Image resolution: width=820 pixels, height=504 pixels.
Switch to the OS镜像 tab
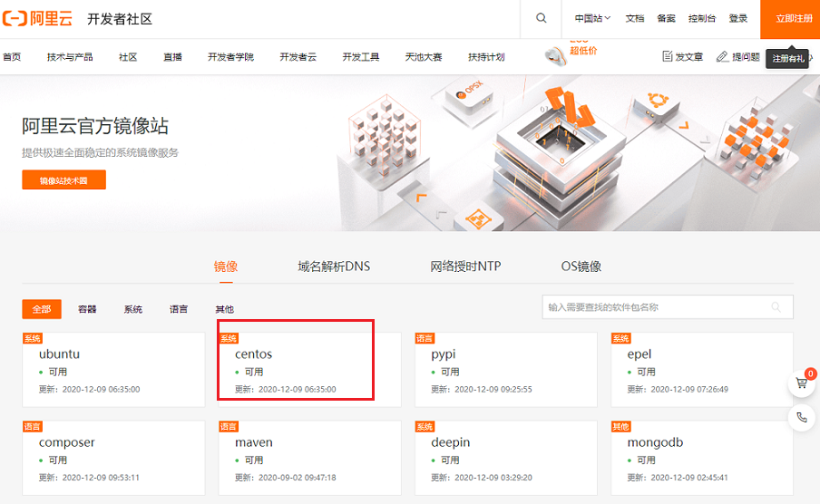(x=581, y=267)
